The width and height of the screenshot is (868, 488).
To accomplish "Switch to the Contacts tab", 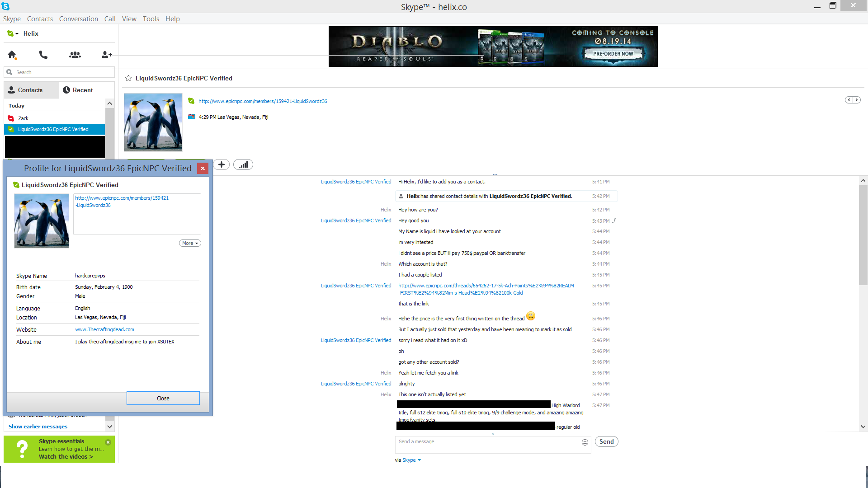I will (32, 90).
